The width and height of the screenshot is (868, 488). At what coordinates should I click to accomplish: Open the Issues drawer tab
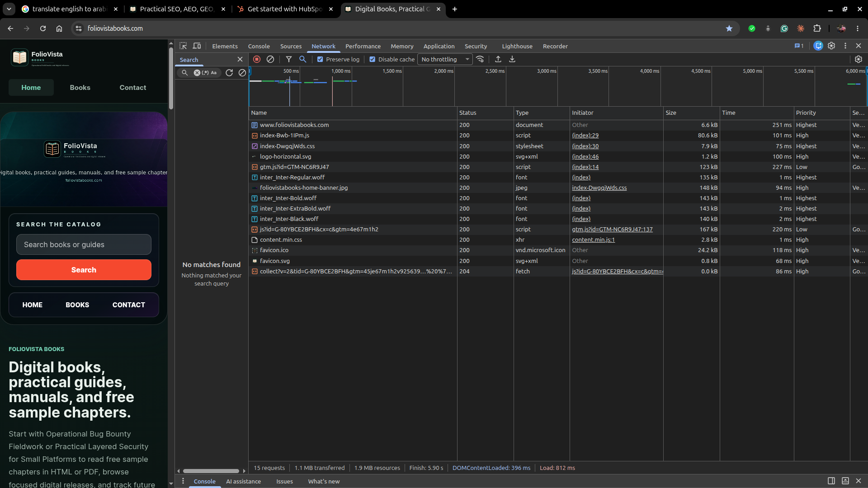[285, 481]
